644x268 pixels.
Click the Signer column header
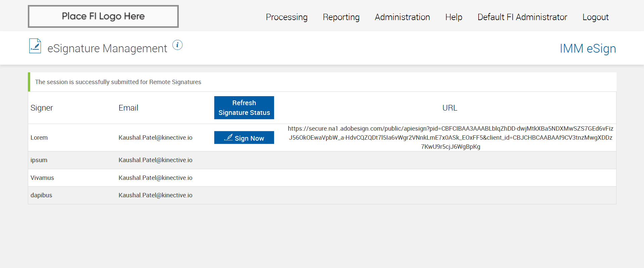tap(42, 108)
